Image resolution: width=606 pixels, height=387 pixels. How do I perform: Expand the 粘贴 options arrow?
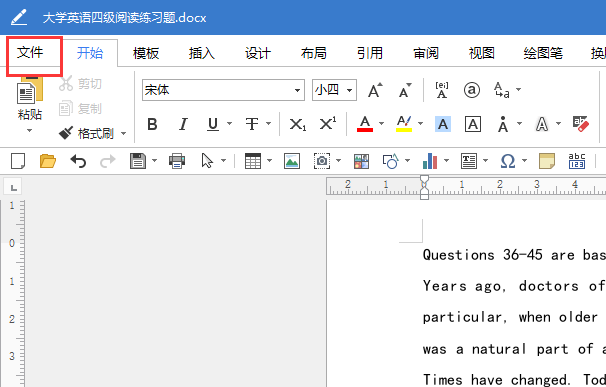29,131
